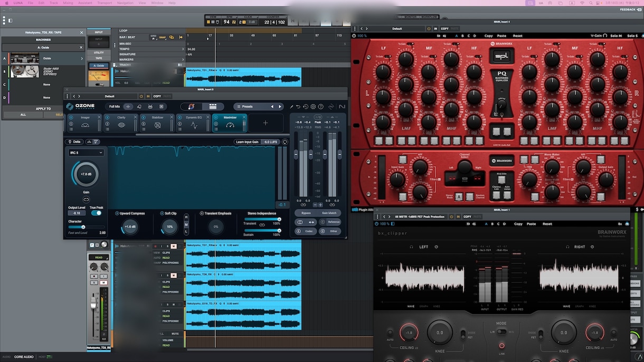Open the Mixing menu
The height and width of the screenshot is (362, 644).
(68, 3)
